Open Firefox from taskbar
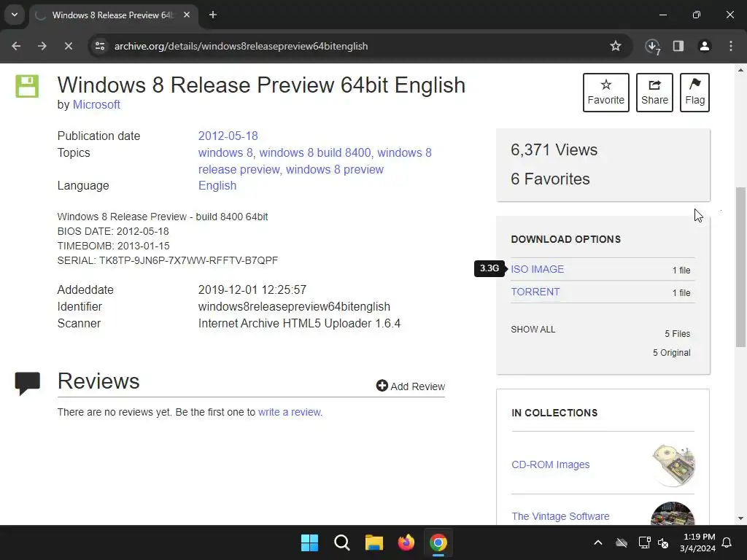 tap(406, 542)
